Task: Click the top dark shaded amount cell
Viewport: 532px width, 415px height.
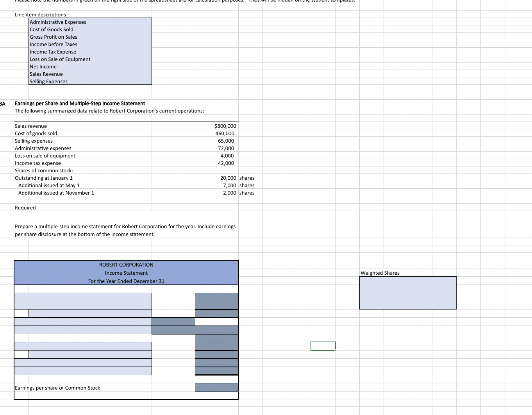Action: [x=217, y=297]
